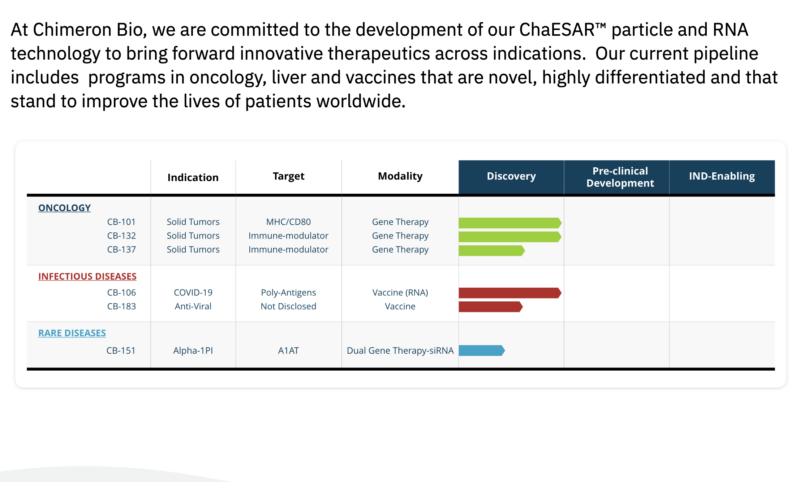Select the CB-106 program label

(x=121, y=292)
